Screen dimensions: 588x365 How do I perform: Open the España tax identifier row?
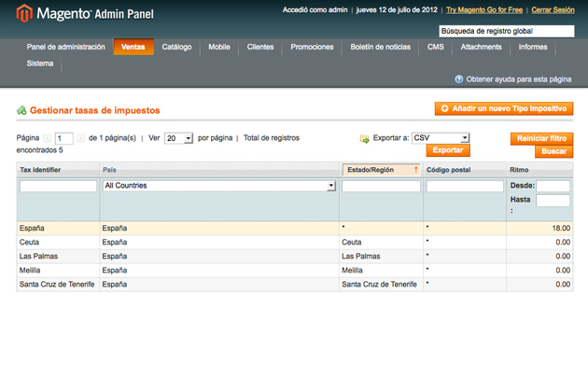(32, 228)
